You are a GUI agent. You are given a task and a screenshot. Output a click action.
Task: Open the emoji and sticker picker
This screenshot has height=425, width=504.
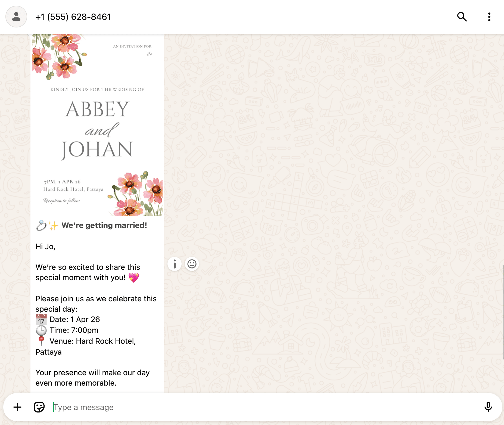[39, 407]
